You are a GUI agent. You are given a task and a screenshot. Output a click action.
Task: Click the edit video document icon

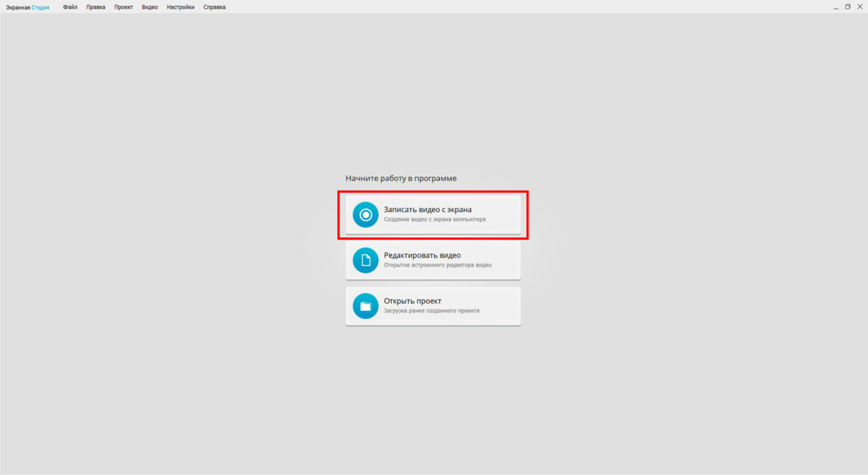(x=365, y=260)
